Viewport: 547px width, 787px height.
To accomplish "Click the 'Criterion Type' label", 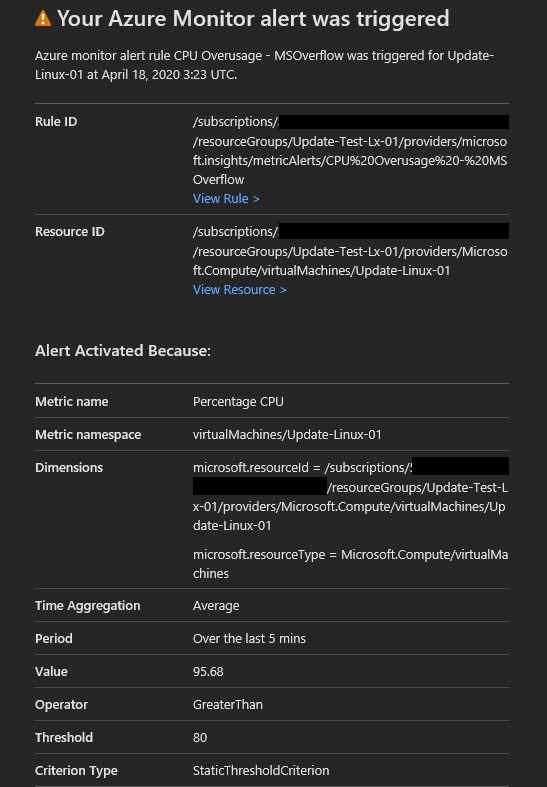I will point(76,770).
